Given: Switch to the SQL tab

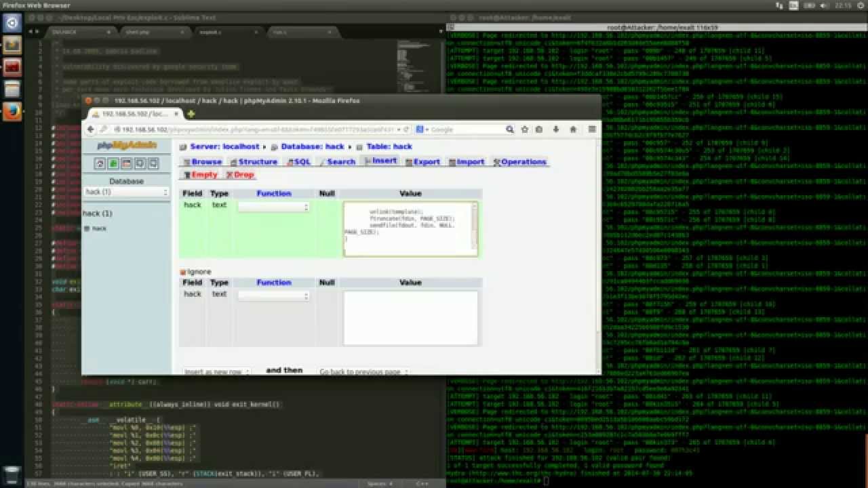Looking at the screenshot, I should pyautogui.click(x=298, y=162).
